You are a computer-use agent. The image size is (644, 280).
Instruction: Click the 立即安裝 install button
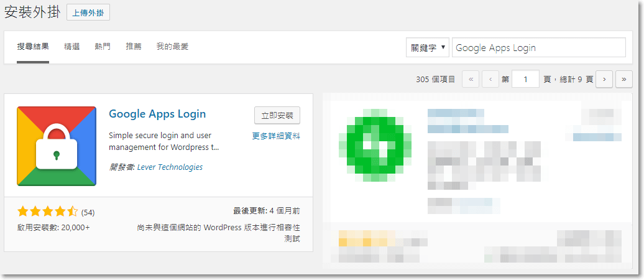pos(277,116)
